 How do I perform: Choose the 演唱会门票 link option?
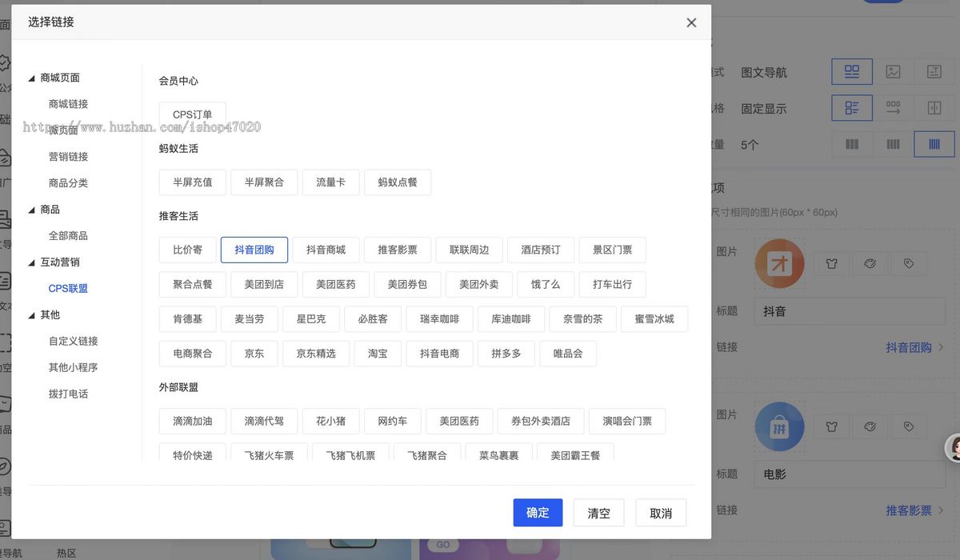tap(627, 421)
